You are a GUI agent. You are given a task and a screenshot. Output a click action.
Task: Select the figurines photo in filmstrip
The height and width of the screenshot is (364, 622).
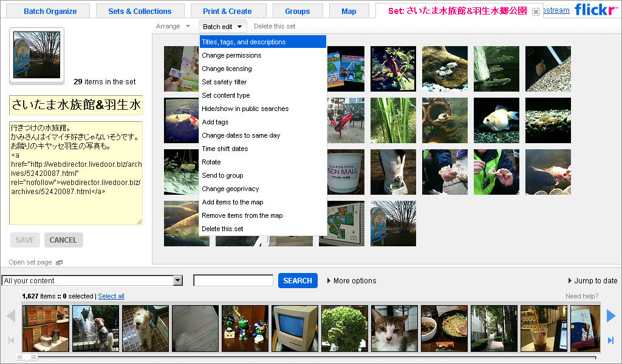245,328
